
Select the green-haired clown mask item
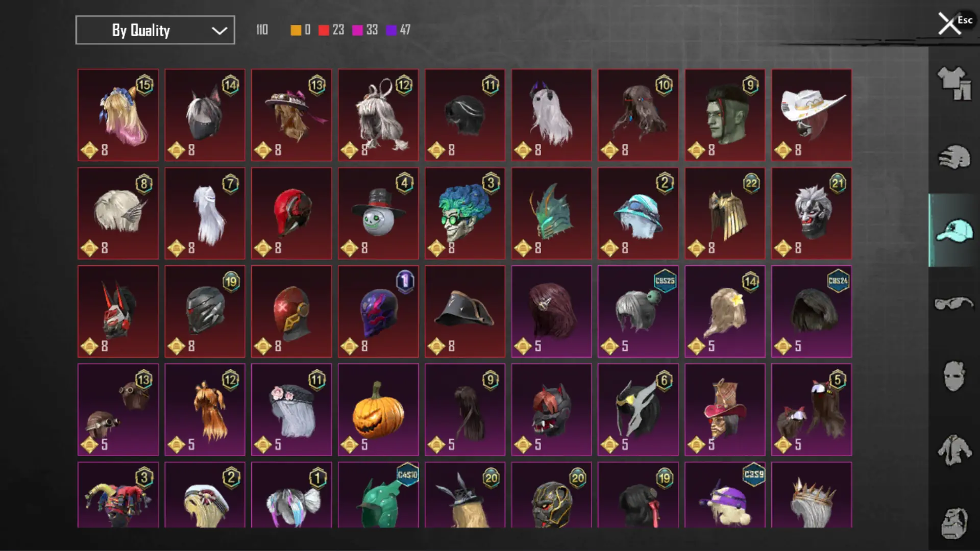coord(465,213)
